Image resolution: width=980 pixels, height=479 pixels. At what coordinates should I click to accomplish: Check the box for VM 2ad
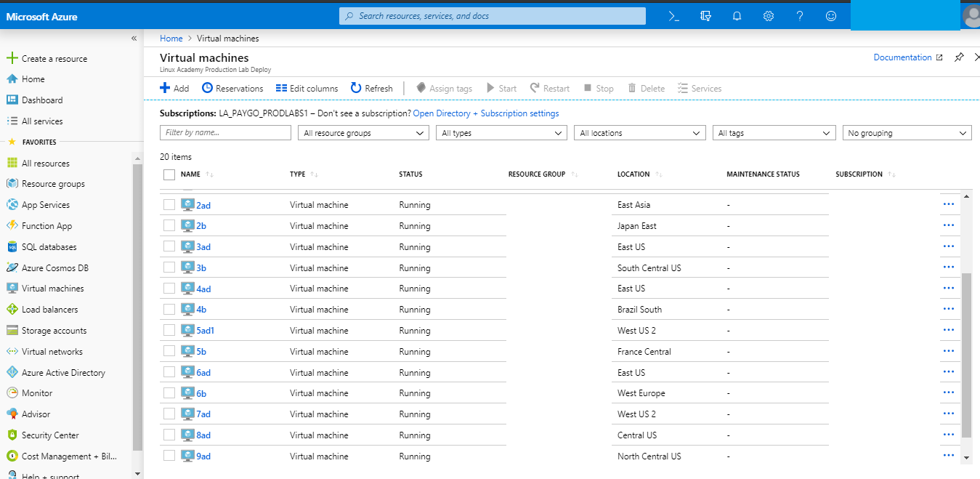coord(169,205)
